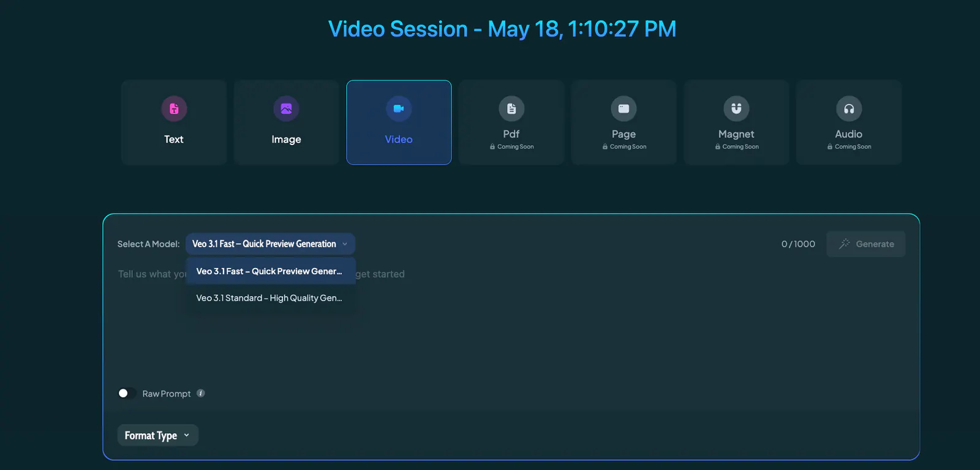The width and height of the screenshot is (980, 470).
Task: Choose Veo 3.1 Fast option in list
Action: click(271, 271)
